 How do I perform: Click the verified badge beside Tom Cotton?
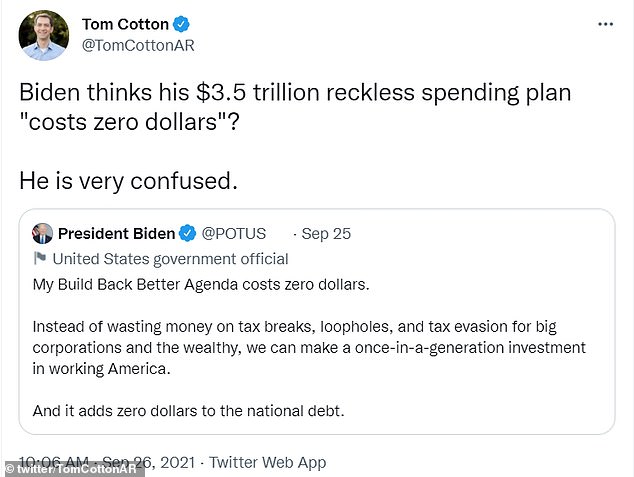pyautogui.click(x=181, y=24)
